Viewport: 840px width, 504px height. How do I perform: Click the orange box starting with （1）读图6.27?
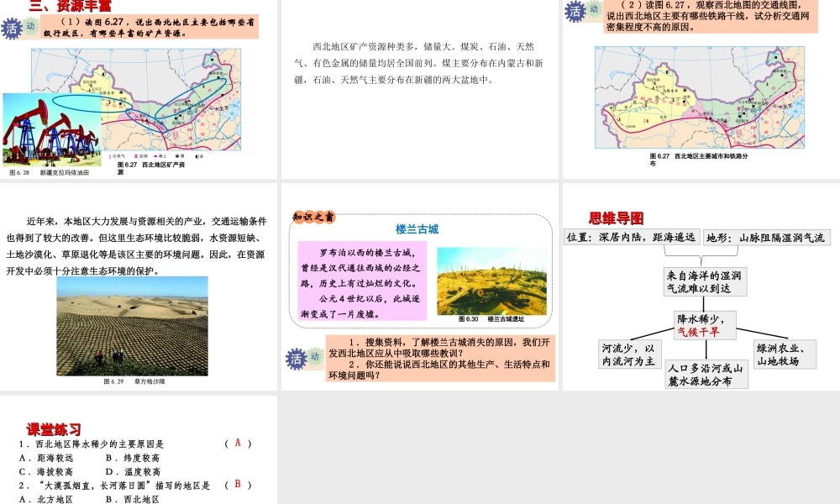pyautogui.click(x=150, y=27)
